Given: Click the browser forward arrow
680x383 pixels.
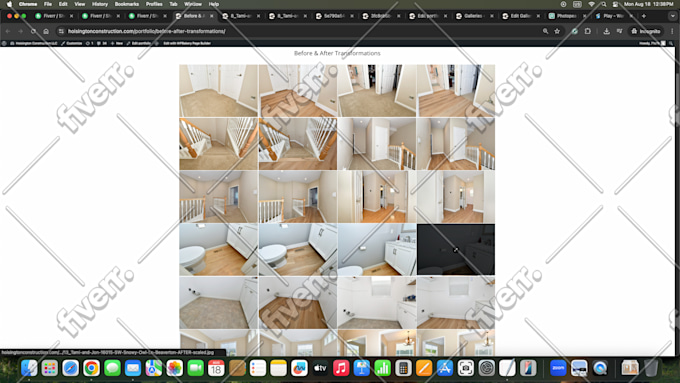Looking at the screenshot, I should 20,31.
